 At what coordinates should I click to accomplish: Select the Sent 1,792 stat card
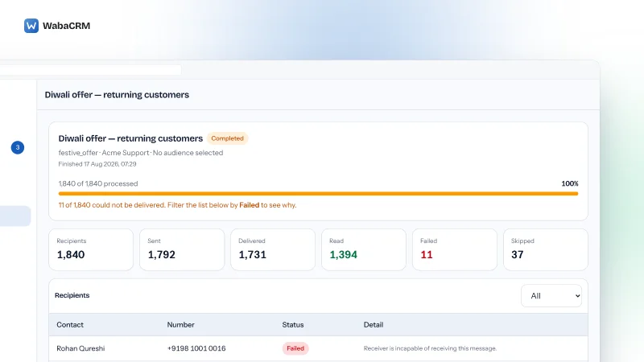(x=182, y=249)
